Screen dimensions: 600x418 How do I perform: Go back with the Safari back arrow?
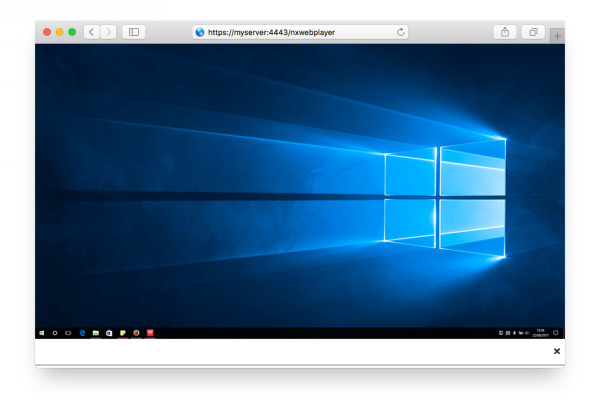(92, 32)
